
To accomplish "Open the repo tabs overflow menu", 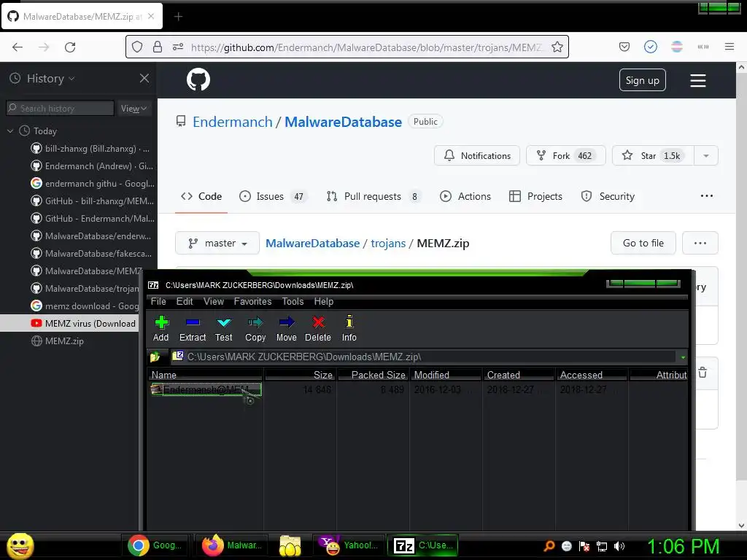I will (x=706, y=195).
